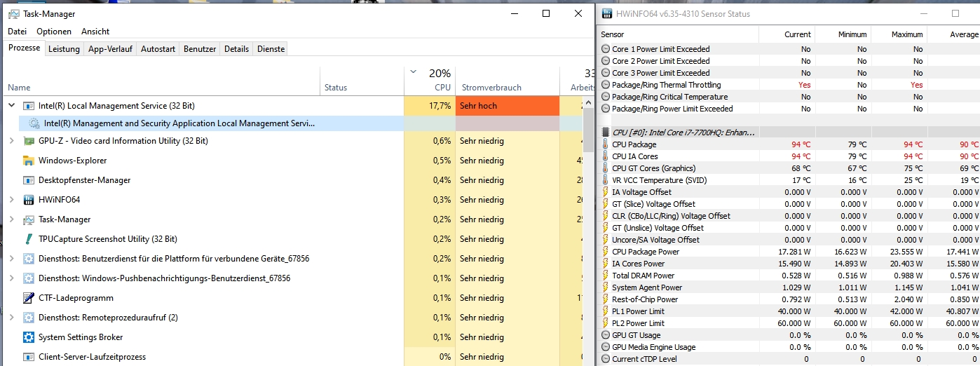Expand the HWiNFO64 process in Task-Manager
This screenshot has height=366, width=980.
[11, 200]
